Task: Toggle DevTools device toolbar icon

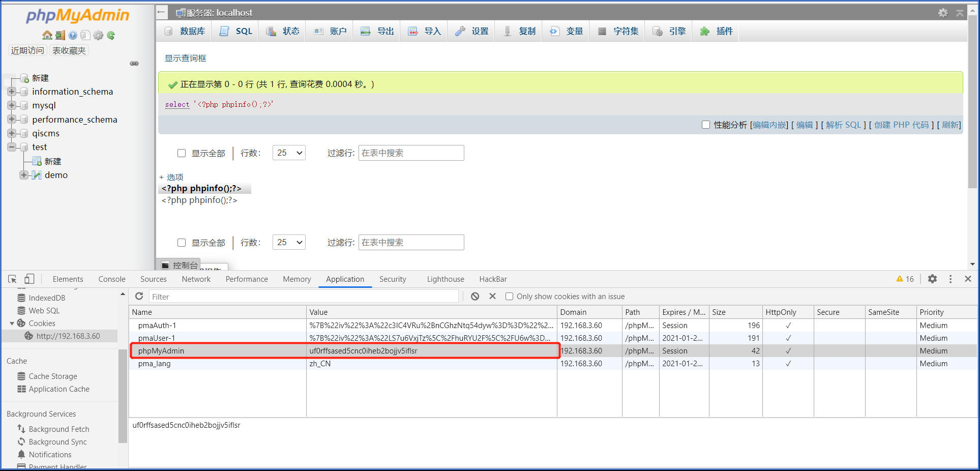Action: click(29, 279)
